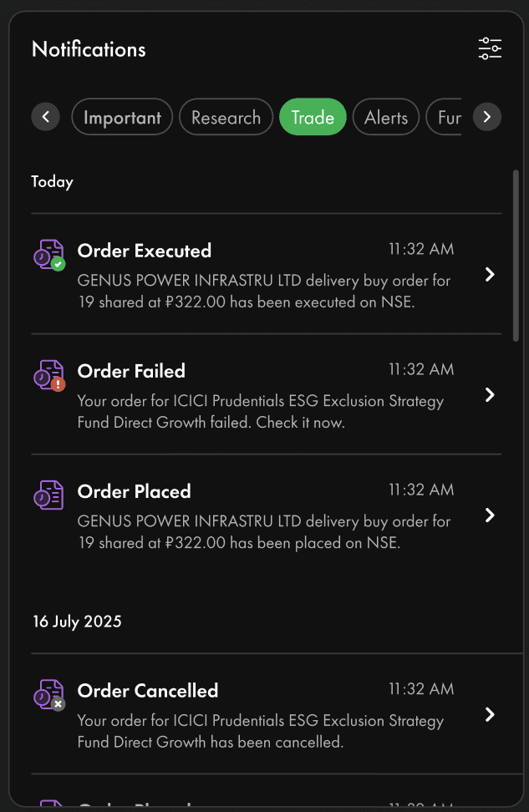Open notification filter settings icon
This screenshot has width=529, height=812.
[x=490, y=48]
